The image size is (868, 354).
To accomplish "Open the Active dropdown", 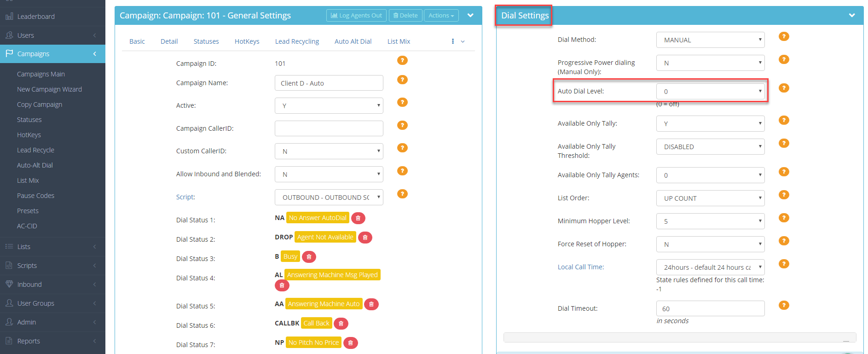I will 329,105.
